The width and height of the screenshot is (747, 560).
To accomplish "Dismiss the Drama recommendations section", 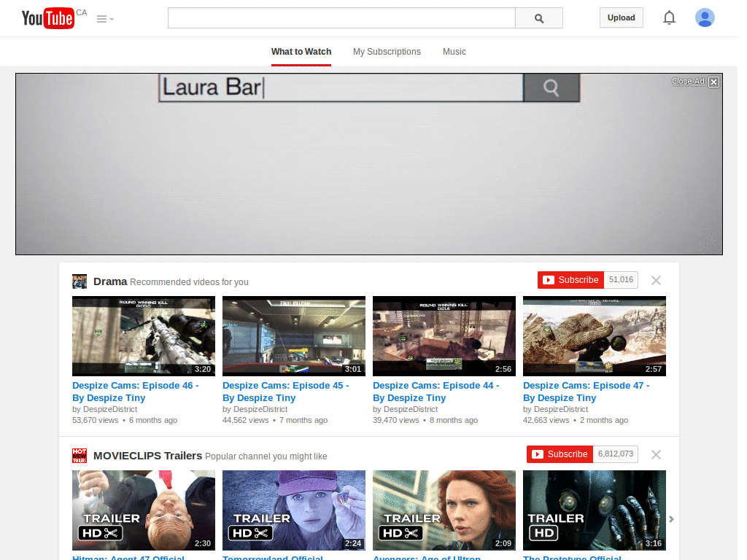I will 656,281.
